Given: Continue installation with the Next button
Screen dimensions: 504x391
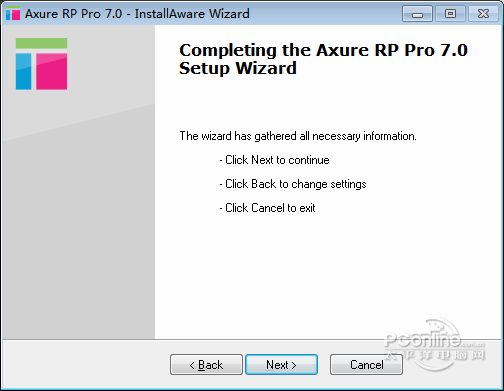Looking at the screenshot, I should pos(281,365).
